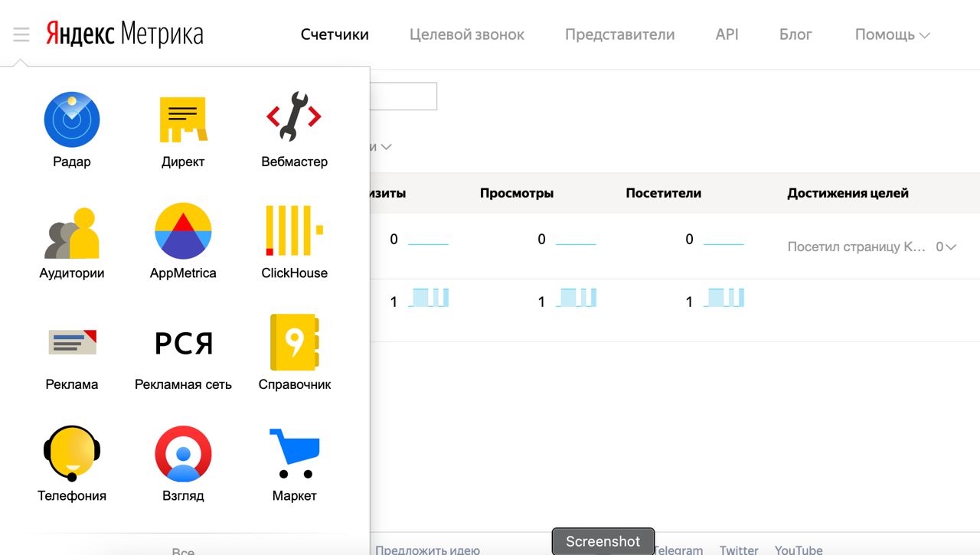The image size is (980, 555).
Task: Click the partially visible search input field
Action: [403, 96]
